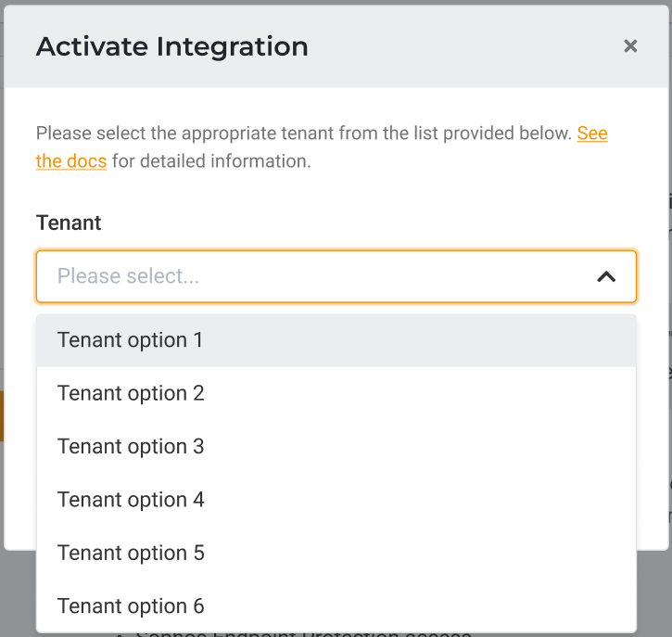Choose Tenant option 2 from the list
Viewport: 672px width, 637px height.
coord(131,393)
